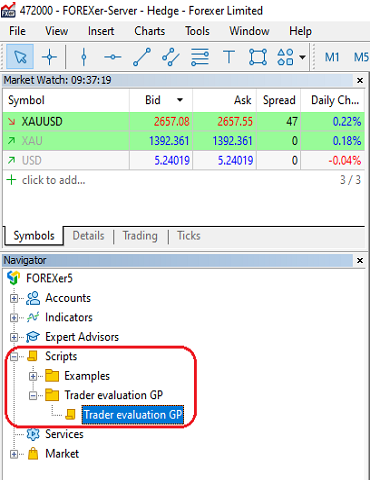Viewport: 370px width, 480px height.
Task: Expand the Indicators tree node
Action: [14, 318]
